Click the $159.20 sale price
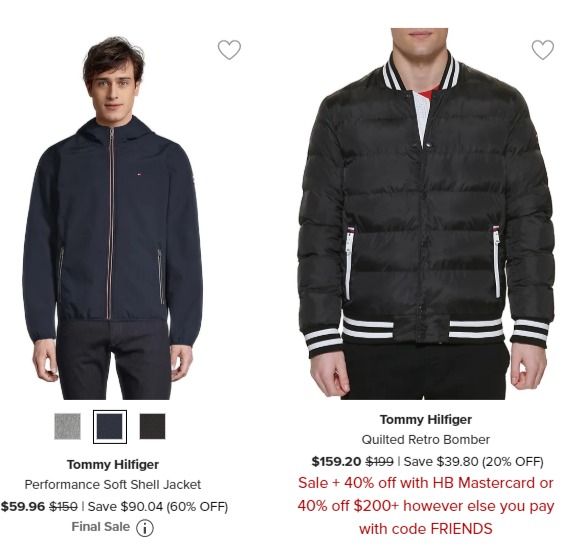This screenshot has width=586, height=550. (x=336, y=461)
